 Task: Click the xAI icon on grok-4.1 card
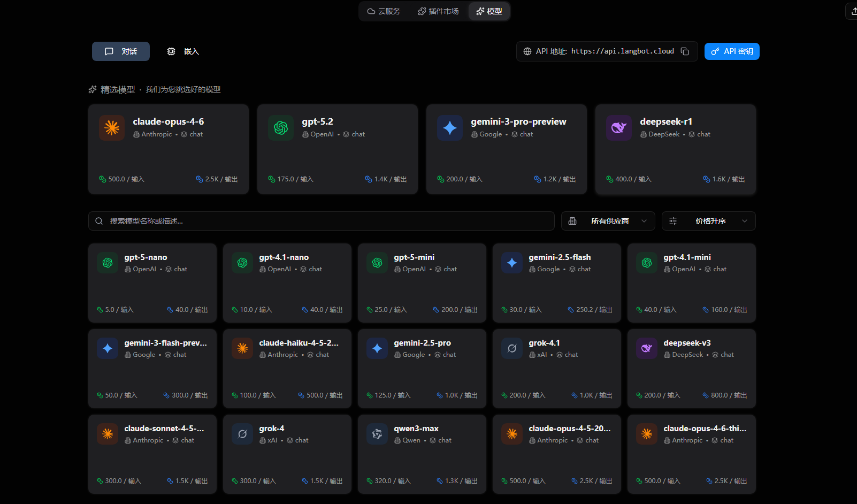[512, 348]
